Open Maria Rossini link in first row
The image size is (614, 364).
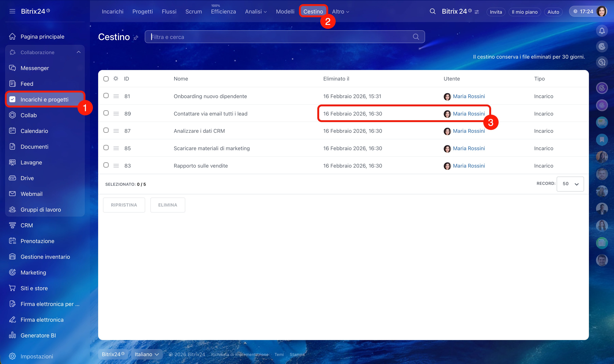click(x=468, y=96)
